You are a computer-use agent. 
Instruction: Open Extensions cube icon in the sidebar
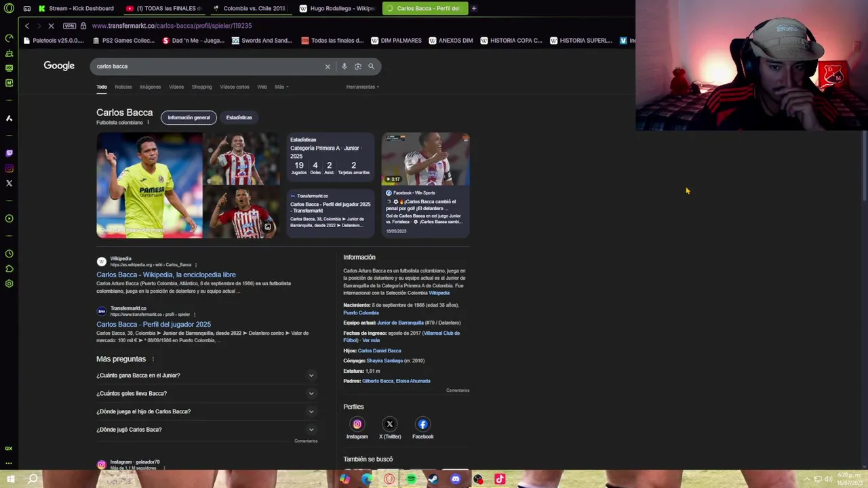pos(9,268)
